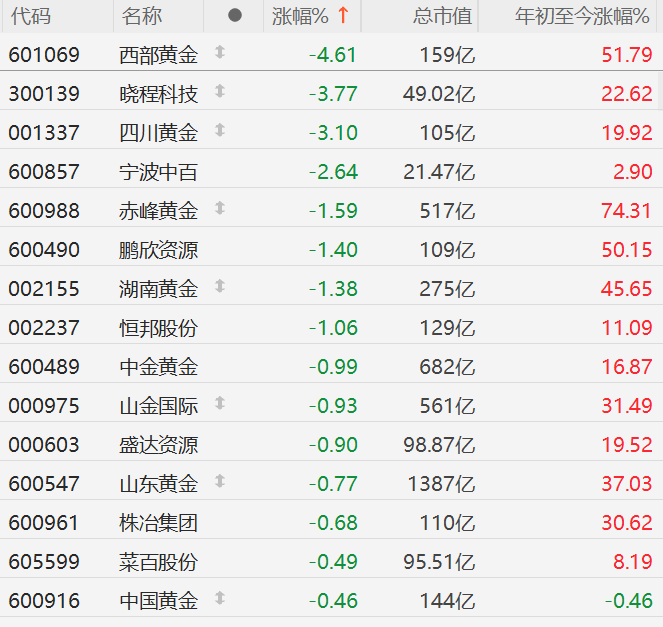Click year-to-date value 2.90

coord(633,172)
